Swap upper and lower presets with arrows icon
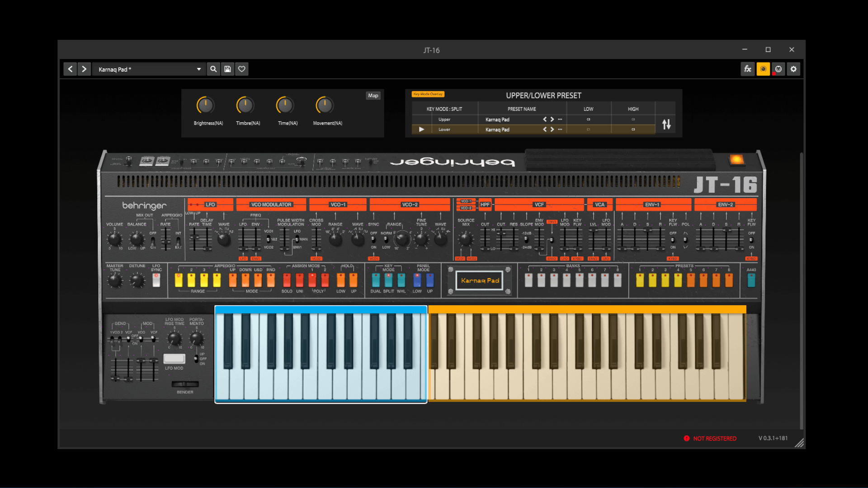This screenshot has height=488, width=868. pyautogui.click(x=666, y=124)
